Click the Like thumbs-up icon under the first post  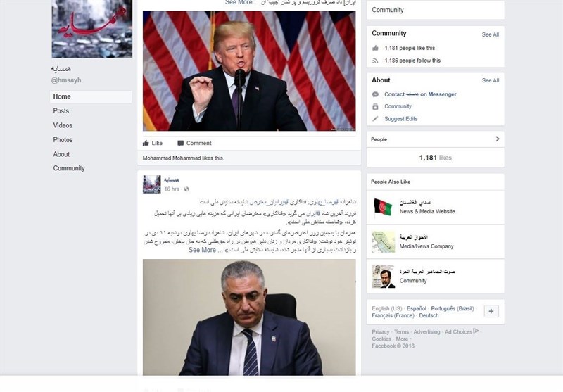point(146,144)
